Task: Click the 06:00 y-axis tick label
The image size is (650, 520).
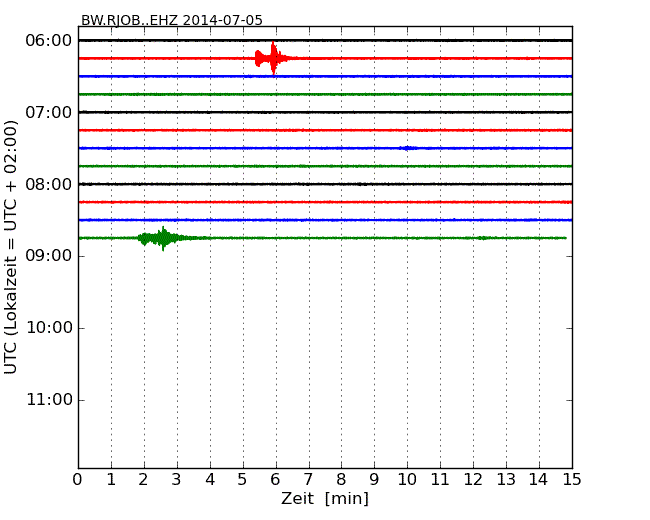Action: click(x=49, y=41)
